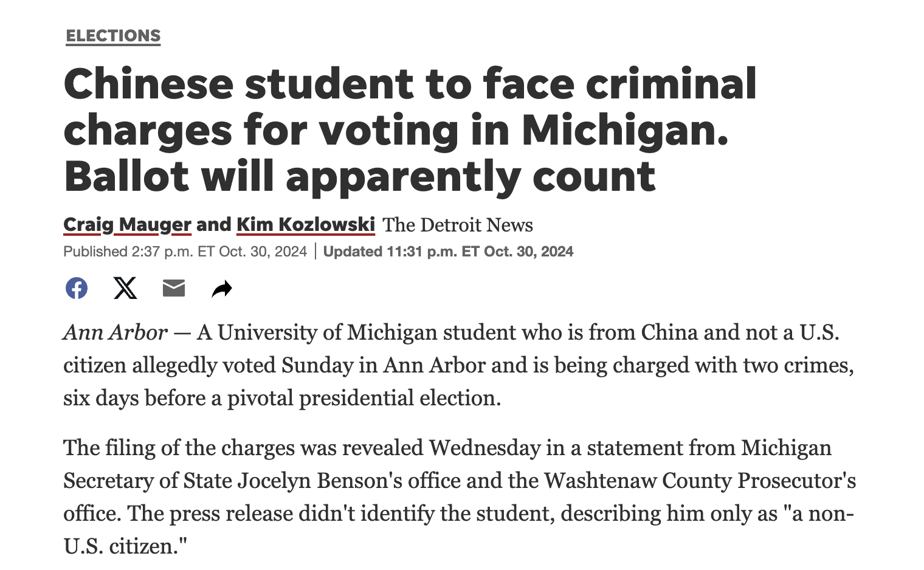
Task: Open the ELECTIONS section link
Action: (x=113, y=36)
